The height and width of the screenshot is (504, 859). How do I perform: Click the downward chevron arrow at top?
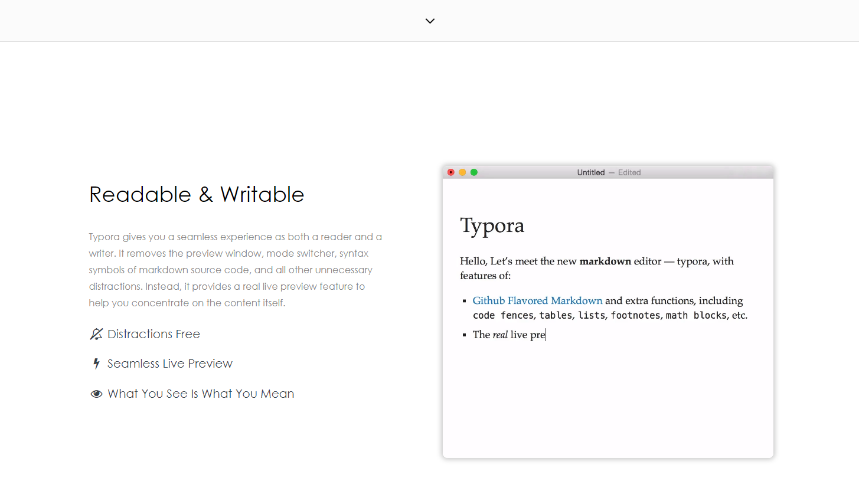pyautogui.click(x=430, y=21)
